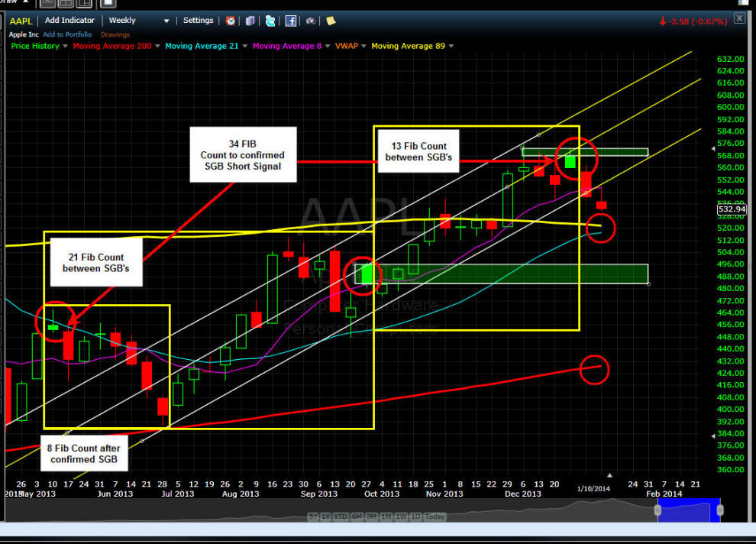The width and height of the screenshot is (756, 544).
Task: Expand the Moving Average 200 dropdown arrow
Action: click(157, 47)
